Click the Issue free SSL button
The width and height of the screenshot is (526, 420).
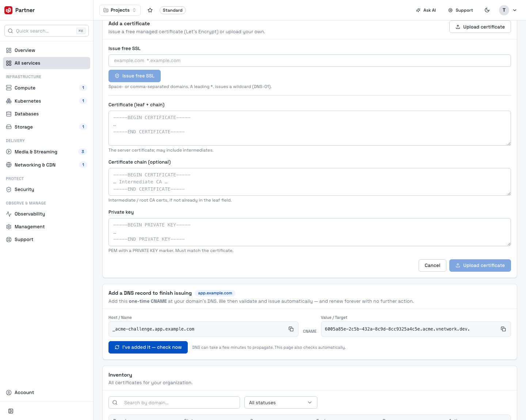(x=134, y=76)
